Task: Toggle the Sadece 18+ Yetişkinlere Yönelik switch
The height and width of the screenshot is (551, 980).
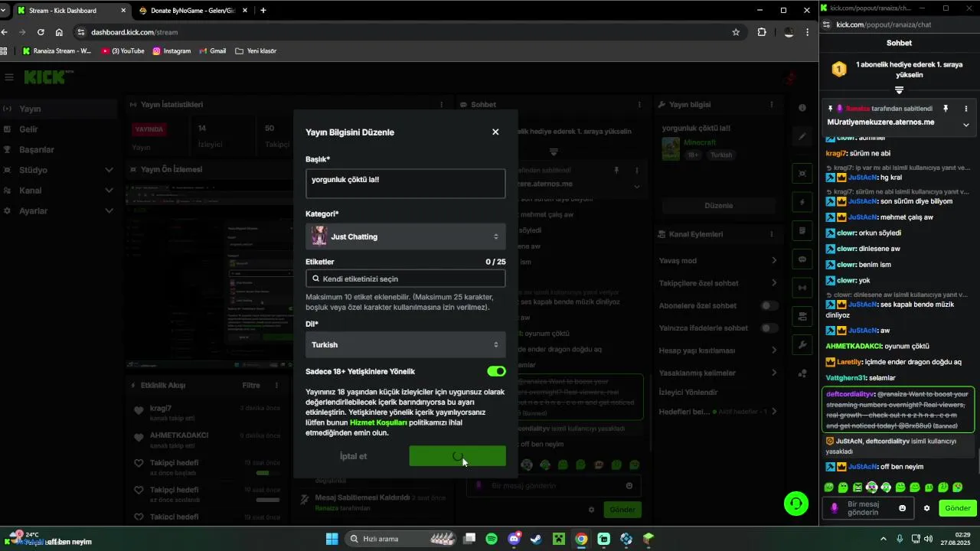Action: [x=496, y=371]
